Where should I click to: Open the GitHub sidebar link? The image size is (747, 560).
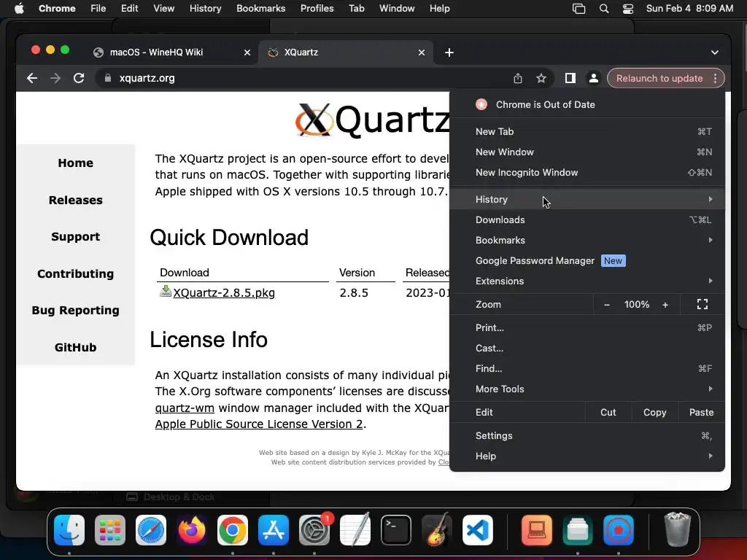point(76,347)
